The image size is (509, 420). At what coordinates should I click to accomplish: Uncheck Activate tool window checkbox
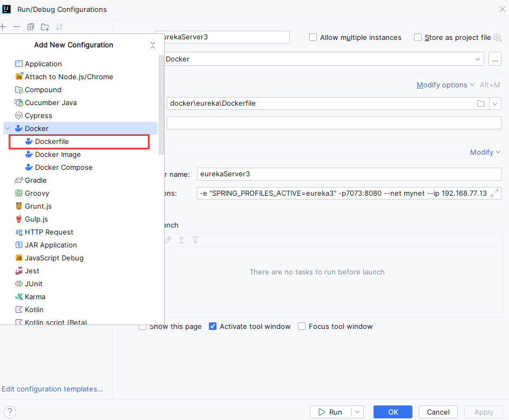tap(213, 326)
